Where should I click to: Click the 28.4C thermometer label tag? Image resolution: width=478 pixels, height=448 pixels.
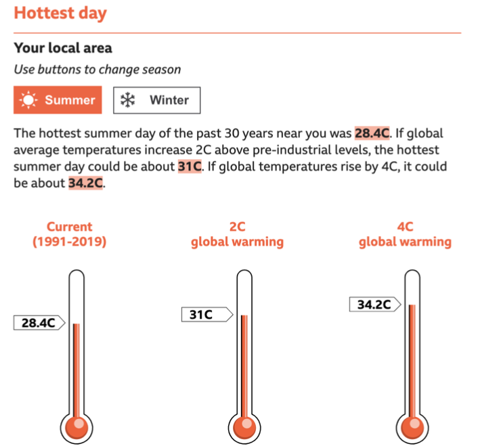pos(38,323)
